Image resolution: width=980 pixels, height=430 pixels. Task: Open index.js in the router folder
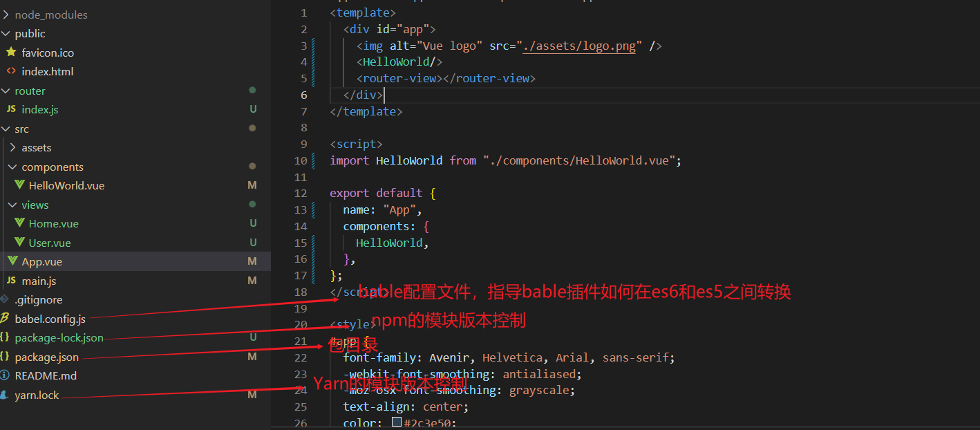pyautogui.click(x=40, y=109)
